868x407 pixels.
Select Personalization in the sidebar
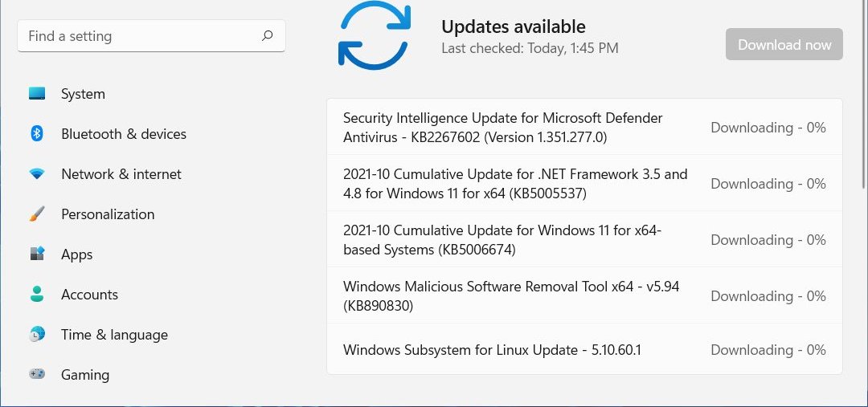(x=108, y=214)
